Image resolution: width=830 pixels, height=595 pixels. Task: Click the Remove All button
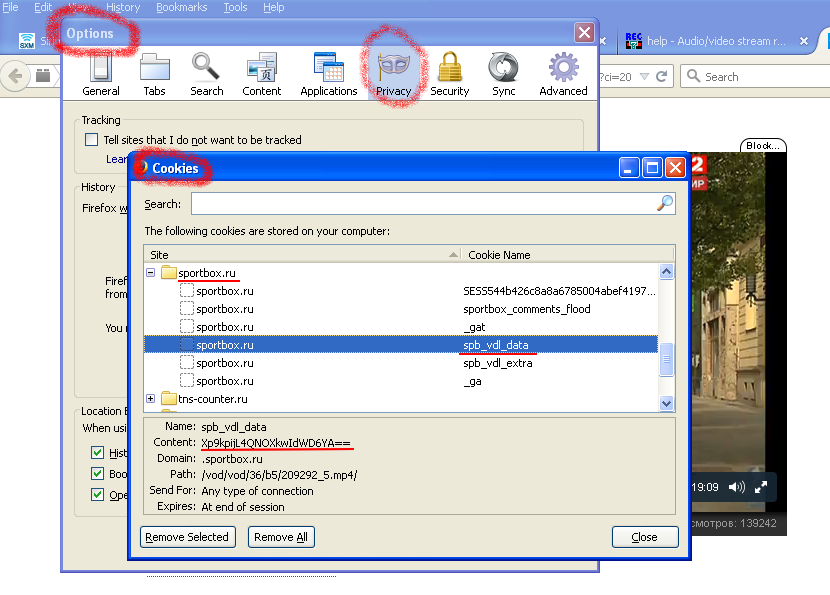point(281,537)
